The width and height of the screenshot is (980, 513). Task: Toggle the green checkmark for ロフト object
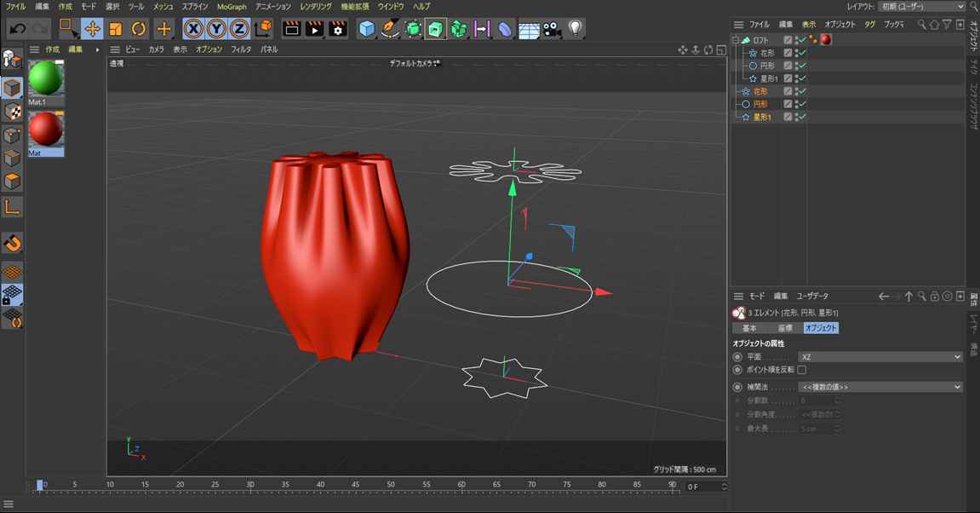coord(801,40)
